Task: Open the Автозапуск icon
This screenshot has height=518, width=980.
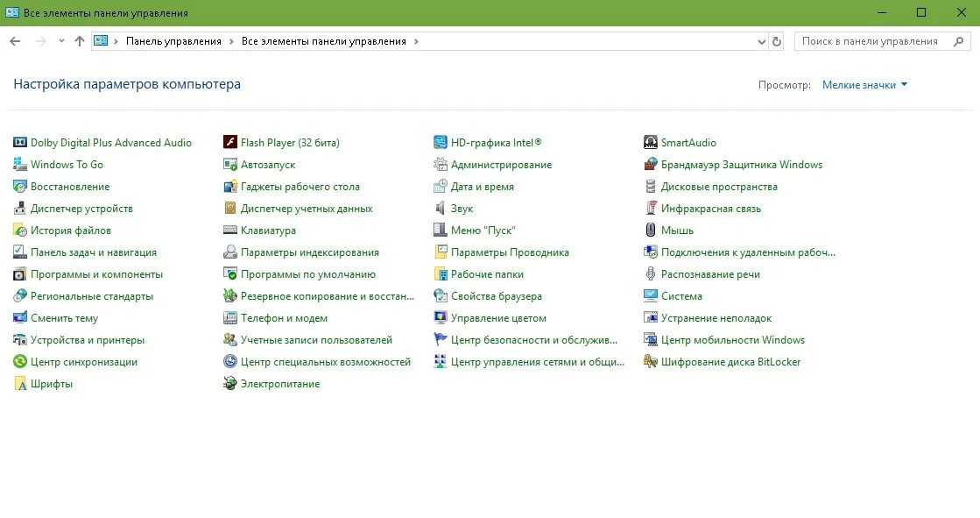Action: click(230, 165)
